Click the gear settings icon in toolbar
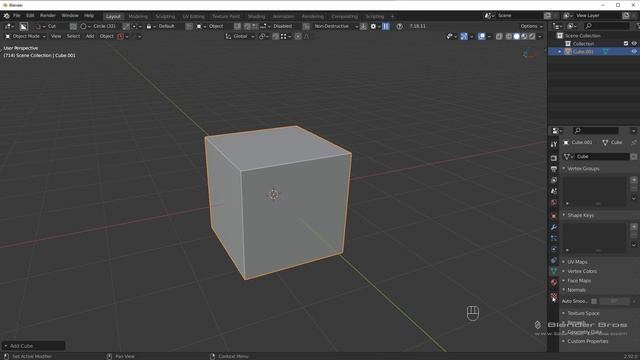The height and width of the screenshot is (360, 640). point(373,26)
